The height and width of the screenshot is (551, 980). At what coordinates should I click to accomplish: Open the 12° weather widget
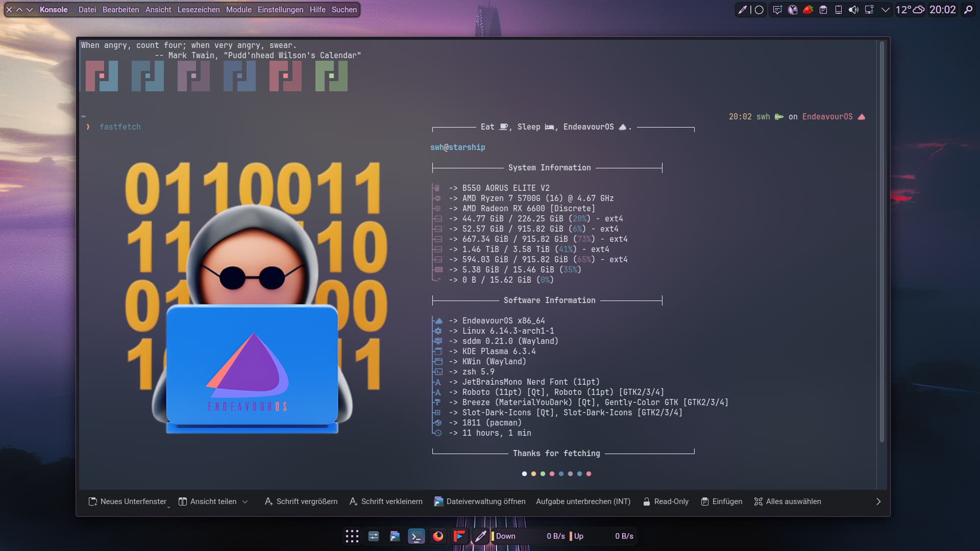(x=910, y=10)
